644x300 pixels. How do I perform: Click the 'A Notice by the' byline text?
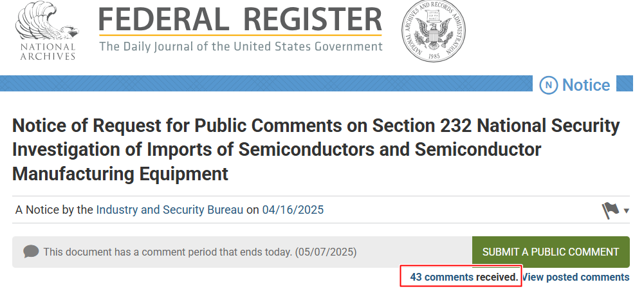(x=54, y=210)
